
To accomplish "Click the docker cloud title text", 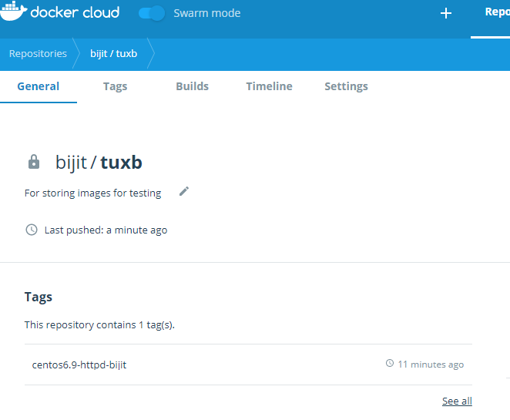I will (75, 12).
